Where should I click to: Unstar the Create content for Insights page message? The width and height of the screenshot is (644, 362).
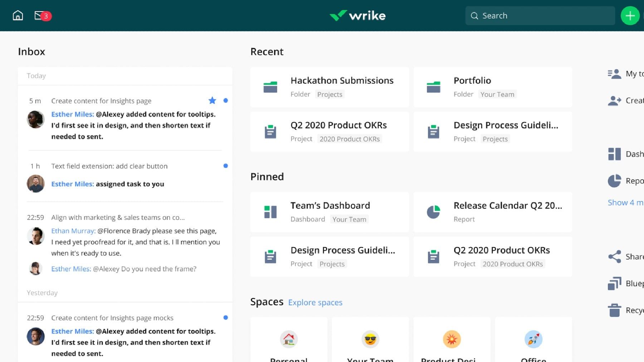click(x=213, y=101)
